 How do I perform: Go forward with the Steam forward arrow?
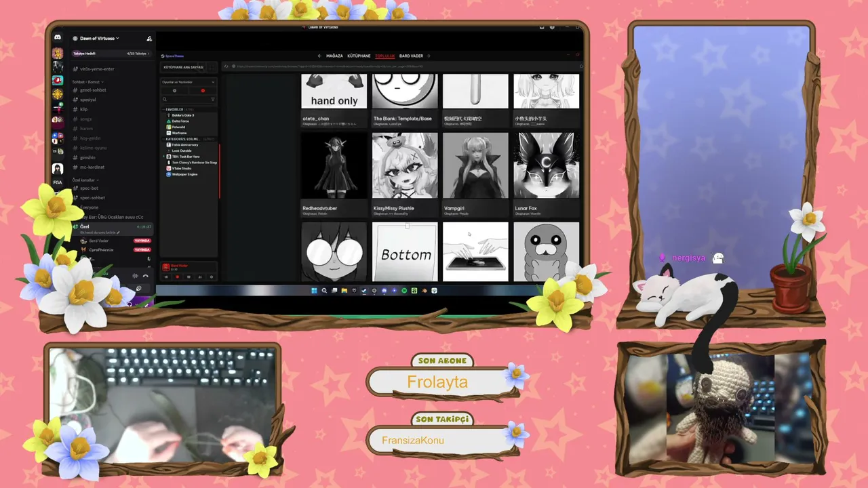(429, 56)
